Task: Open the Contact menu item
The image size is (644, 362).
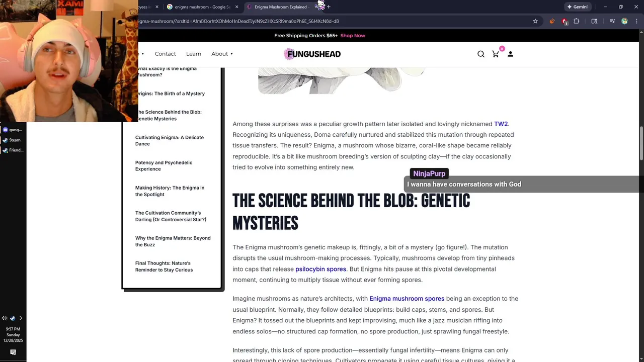Action: pyautogui.click(x=165, y=54)
